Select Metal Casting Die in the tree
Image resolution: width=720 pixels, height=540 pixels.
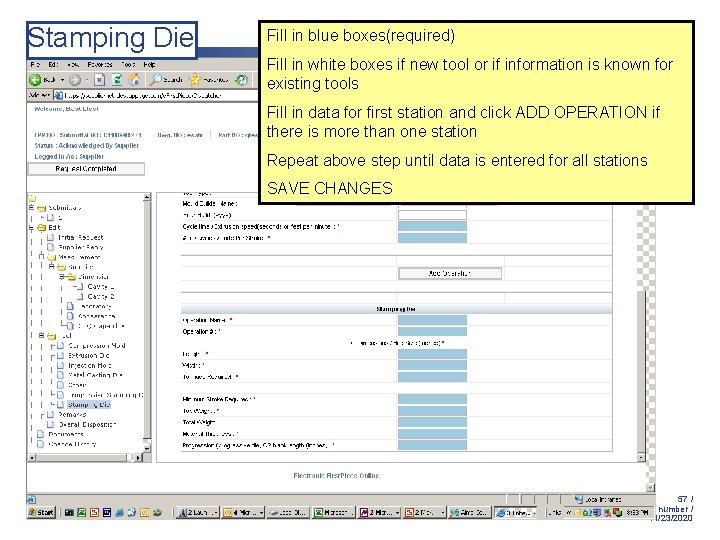coord(95,375)
